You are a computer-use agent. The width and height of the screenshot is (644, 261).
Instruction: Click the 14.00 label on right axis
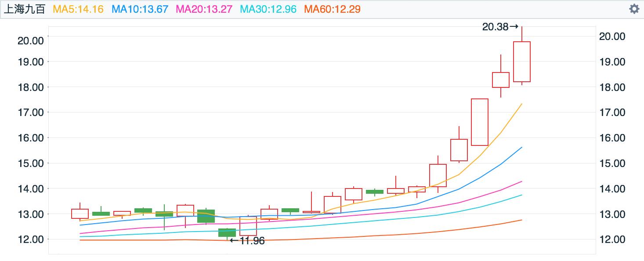[612, 188]
